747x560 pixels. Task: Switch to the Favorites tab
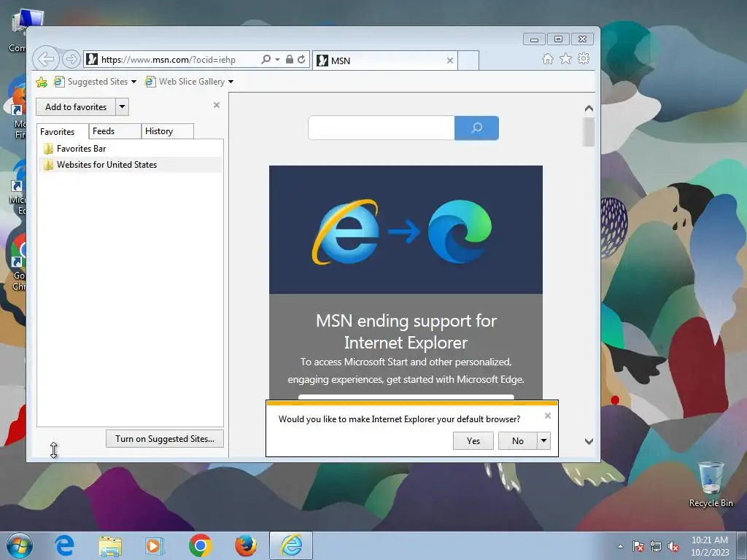click(63, 131)
